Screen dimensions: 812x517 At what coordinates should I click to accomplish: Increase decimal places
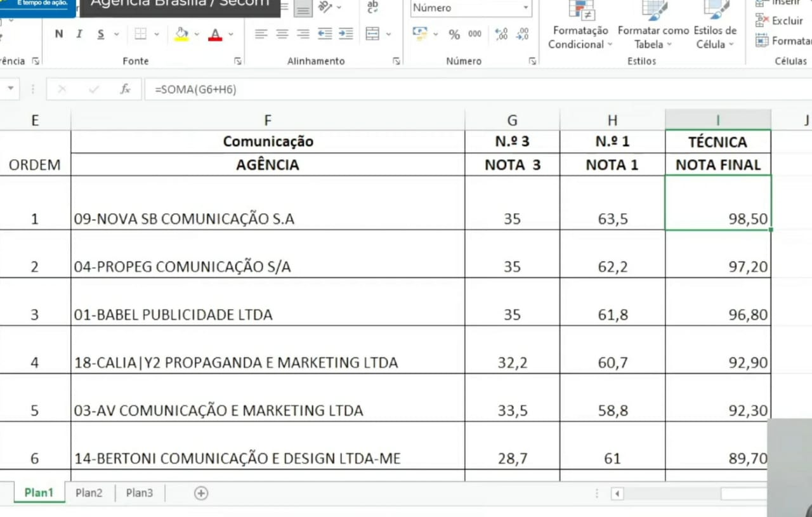[x=501, y=34]
